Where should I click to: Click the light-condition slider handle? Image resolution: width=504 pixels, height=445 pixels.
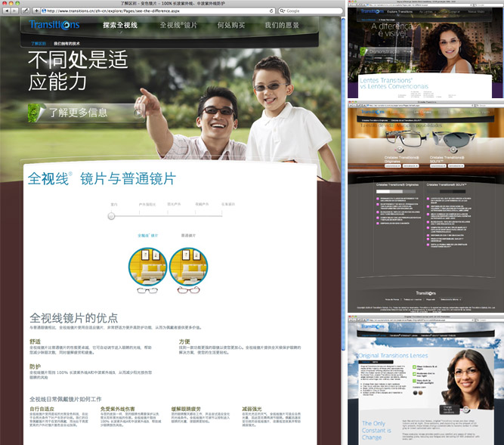pos(111,216)
